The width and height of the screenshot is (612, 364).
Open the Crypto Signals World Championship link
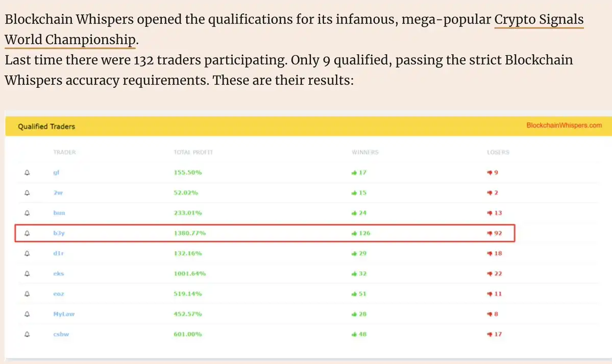[x=538, y=20]
